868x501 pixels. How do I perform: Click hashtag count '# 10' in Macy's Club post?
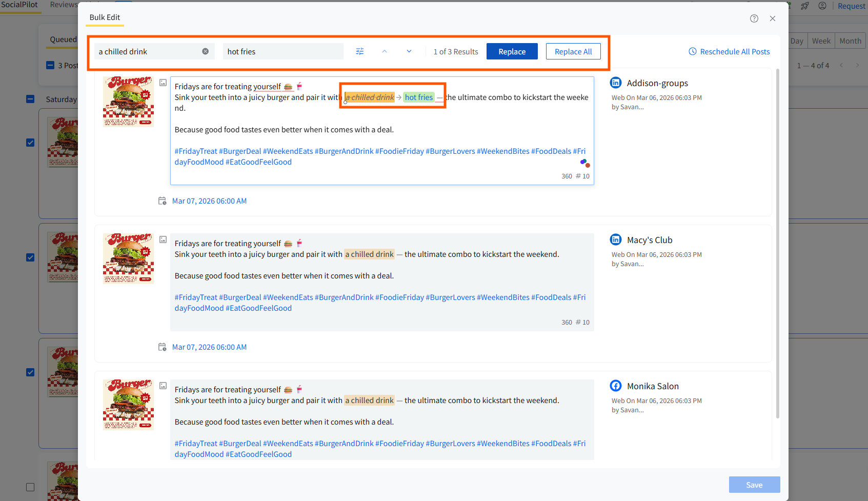click(583, 322)
